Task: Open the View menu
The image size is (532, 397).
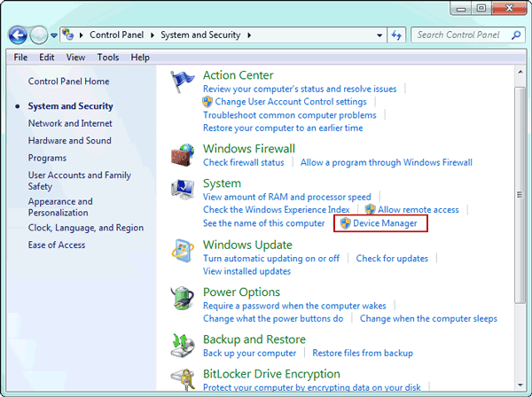Action: [75, 58]
